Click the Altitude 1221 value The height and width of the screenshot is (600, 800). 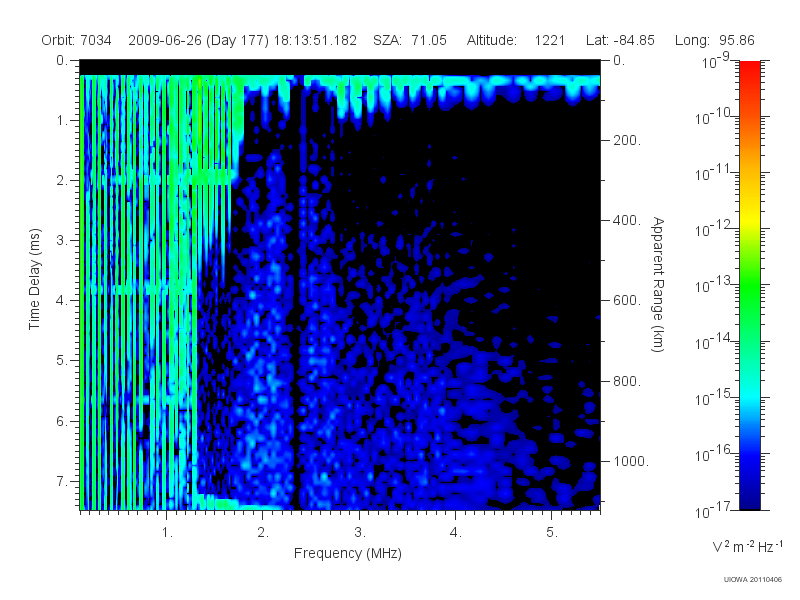click(x=549, y=40)
